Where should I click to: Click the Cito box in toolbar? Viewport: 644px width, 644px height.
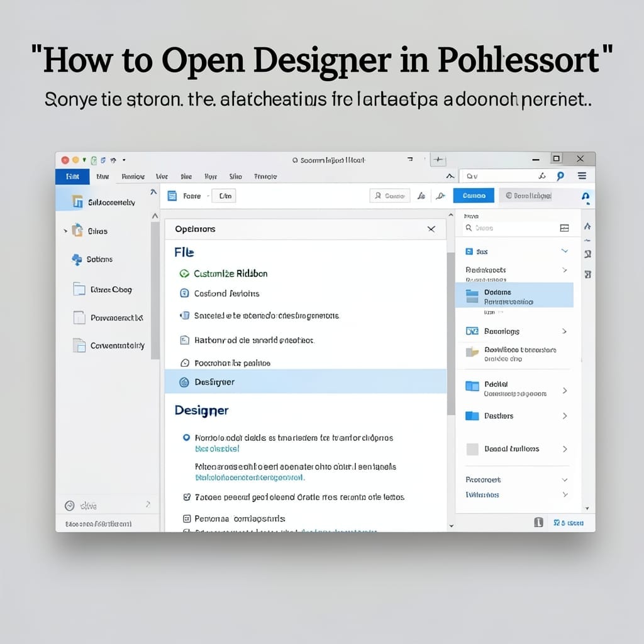(x=224, y=196)
